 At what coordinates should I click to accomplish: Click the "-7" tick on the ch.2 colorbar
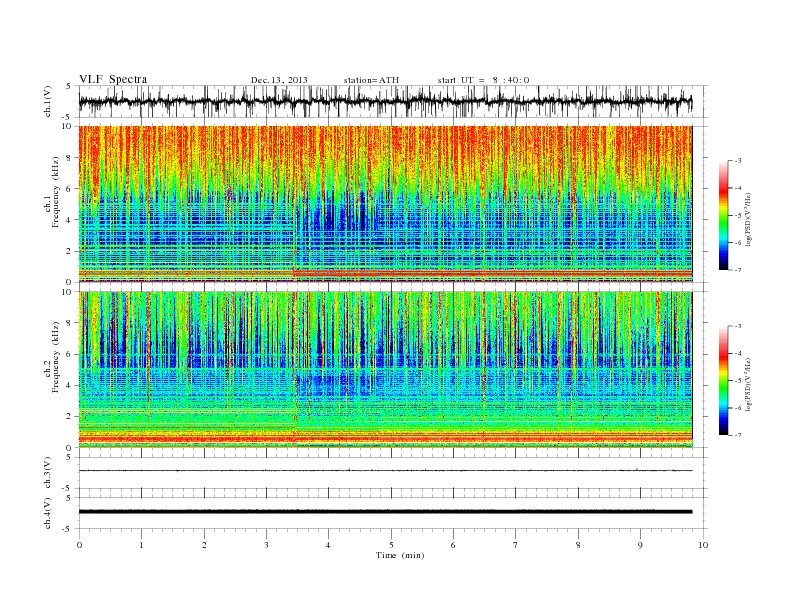click(x=738, y=435)
